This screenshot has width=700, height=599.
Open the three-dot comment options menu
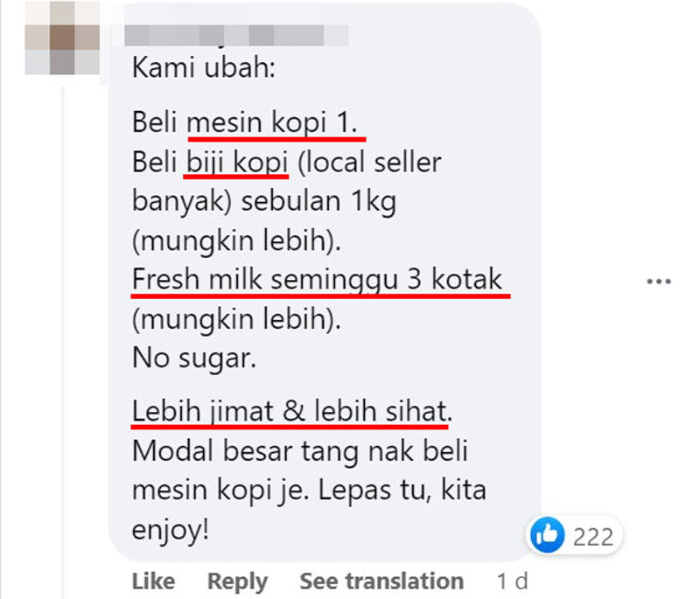(659, 282)
